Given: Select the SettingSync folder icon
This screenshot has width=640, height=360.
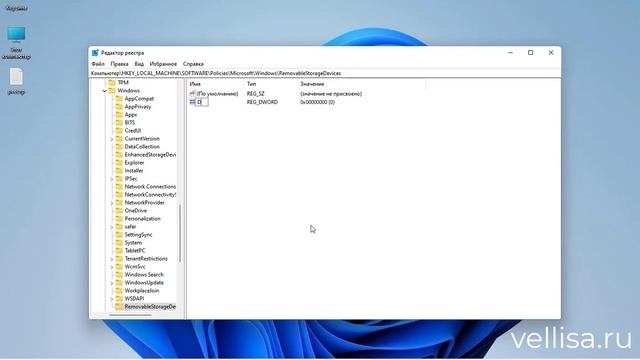Looking at the screenshot, I should 119,235.
